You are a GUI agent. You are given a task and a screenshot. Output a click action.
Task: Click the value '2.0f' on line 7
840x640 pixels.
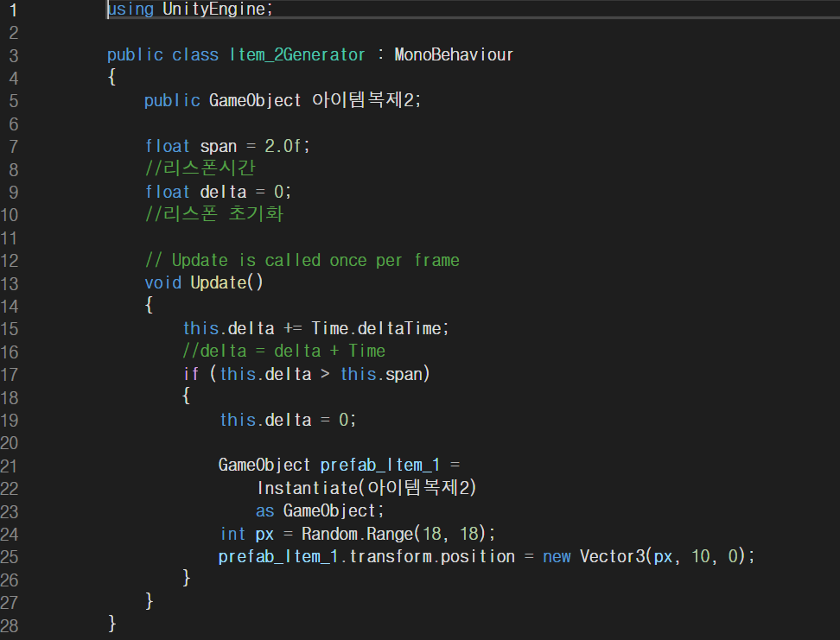tap(283, 146)
